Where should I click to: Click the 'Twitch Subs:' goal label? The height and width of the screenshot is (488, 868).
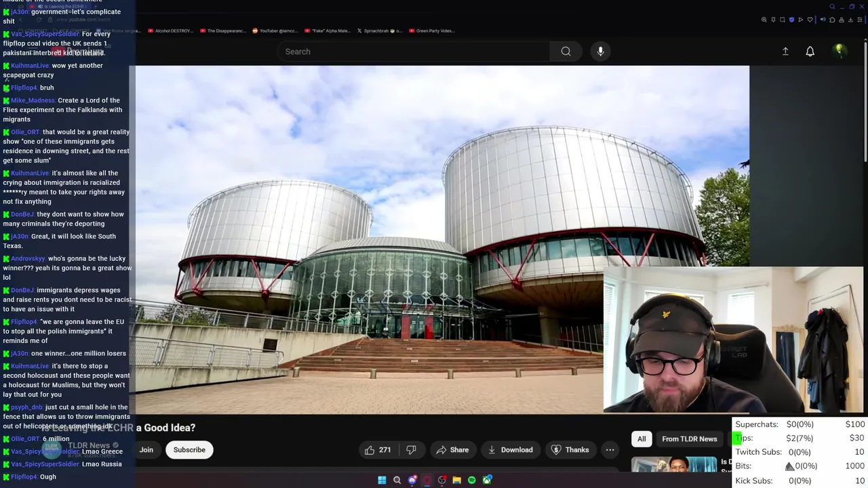coord(758,452)
